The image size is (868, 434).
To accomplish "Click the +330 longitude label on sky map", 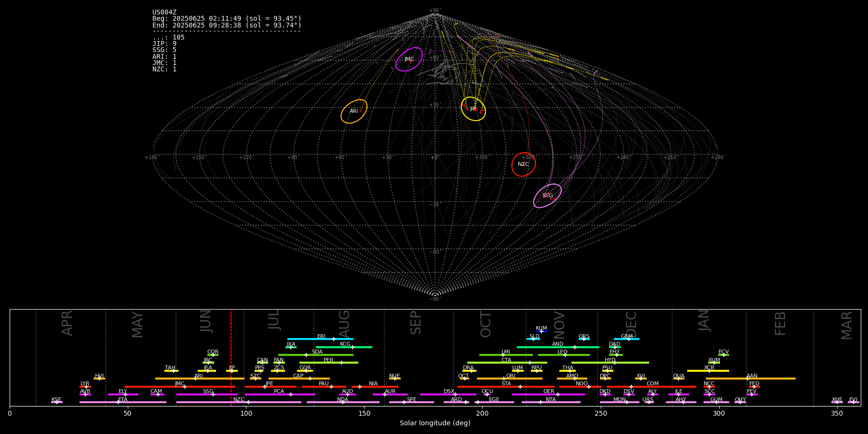I will point(481,158).
